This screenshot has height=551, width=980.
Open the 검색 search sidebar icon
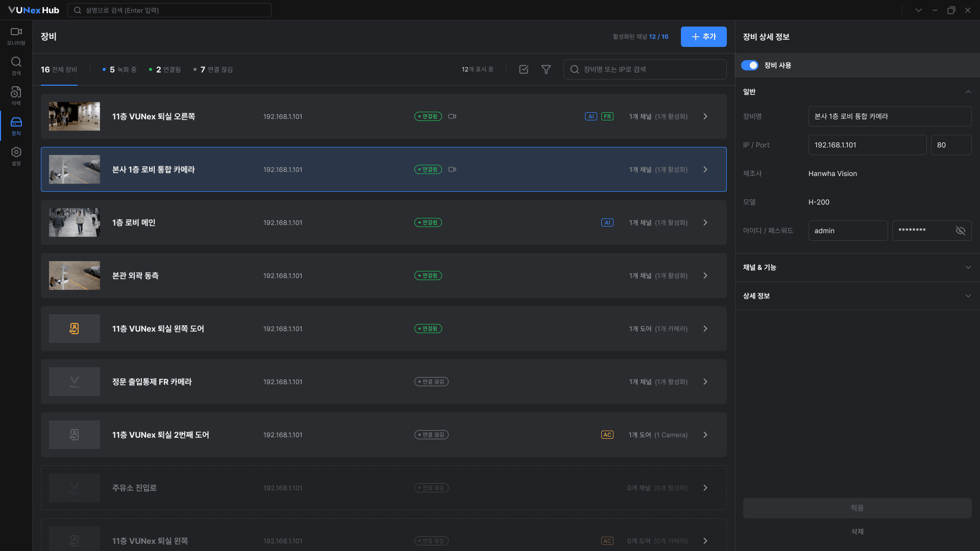(16, 66)
